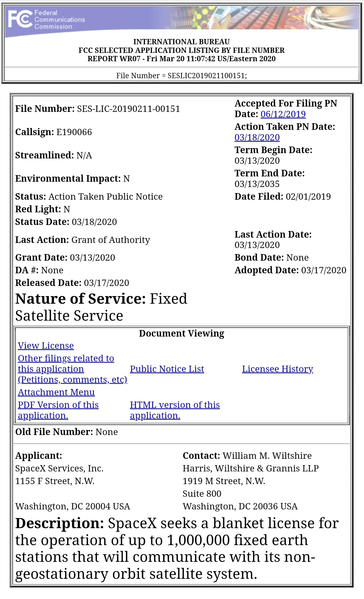Click the contact name William M. Wiltshire
364x599 pixels.
coord(267,456)
